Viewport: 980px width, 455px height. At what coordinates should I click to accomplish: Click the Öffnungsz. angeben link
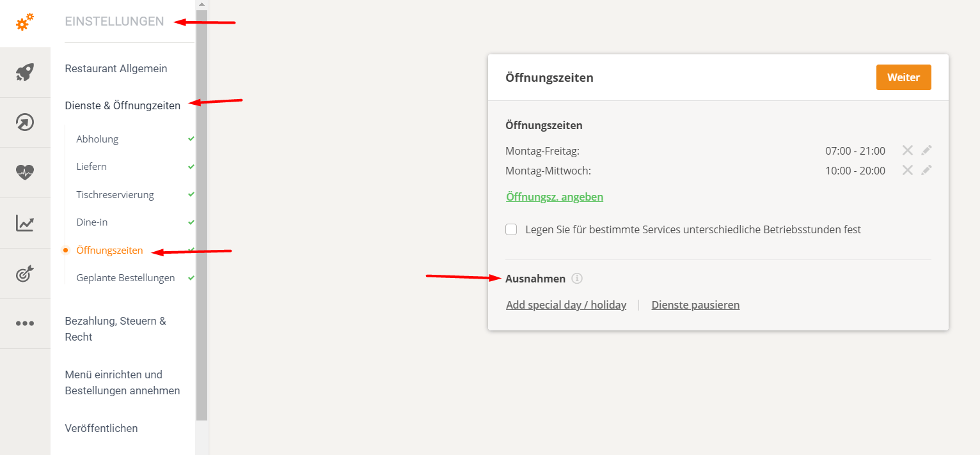click(555, 197)
